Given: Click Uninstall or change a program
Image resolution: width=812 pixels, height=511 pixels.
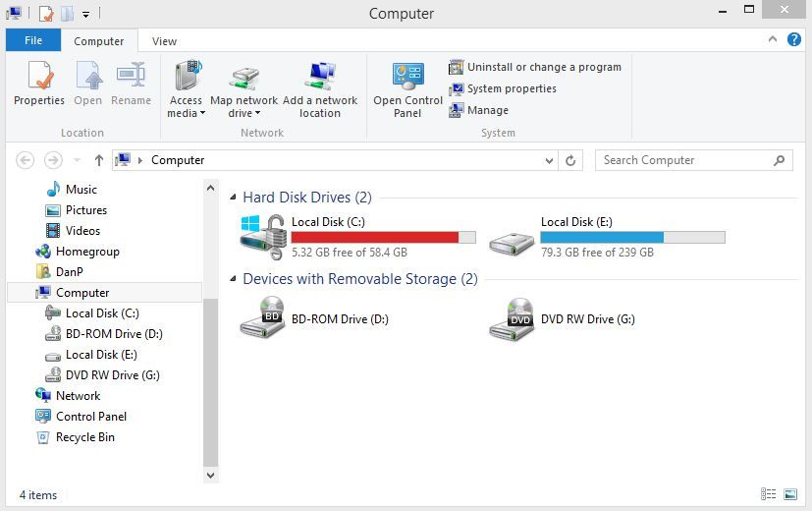Looking at the screenshot, I should pyautogui.click(x=535, y=67).
